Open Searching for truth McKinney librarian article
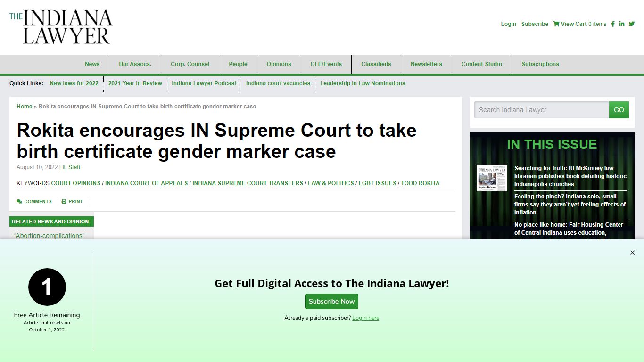This screenshot has height=362, width=644. 570,176
